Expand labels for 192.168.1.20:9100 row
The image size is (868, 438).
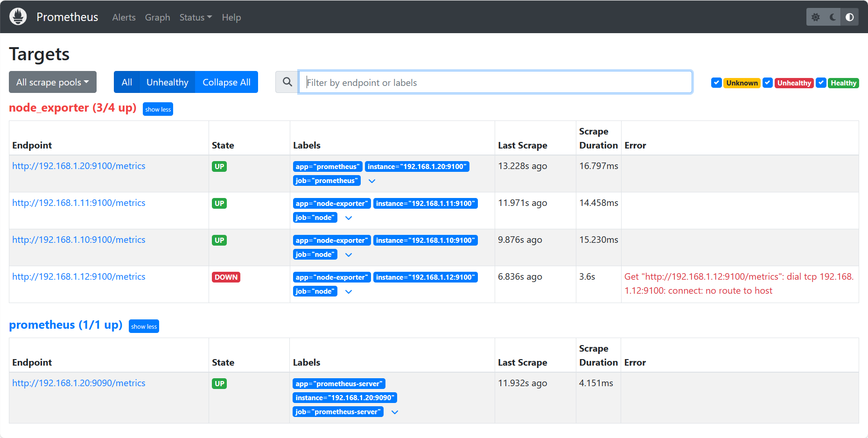pyautogui.click(x=372, y=181)
